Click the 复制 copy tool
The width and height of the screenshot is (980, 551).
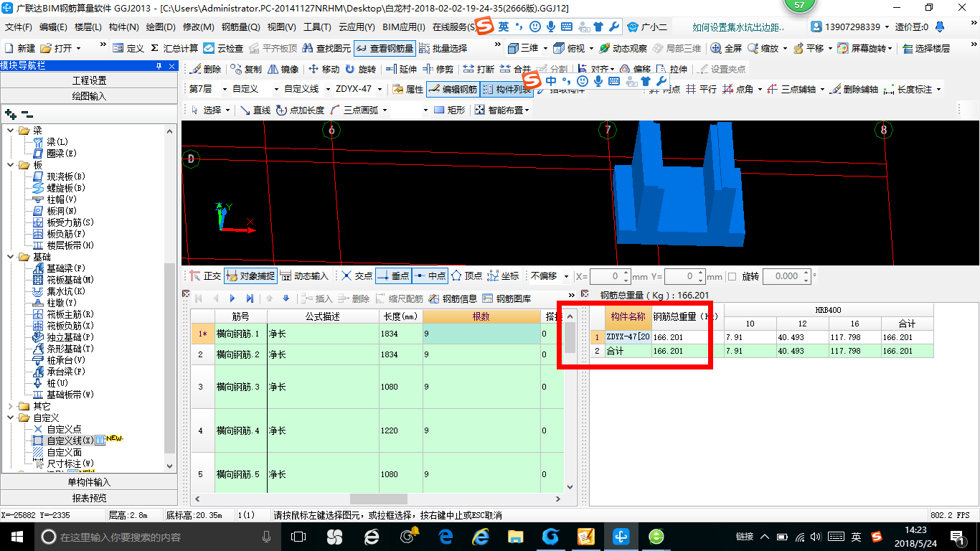tap(246, 70)
